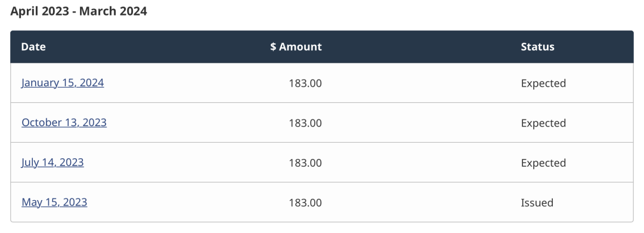Screen dimensions: 644x233
Task: Click "April 2023" in the page heading
Action: click(x=39, y=11)
